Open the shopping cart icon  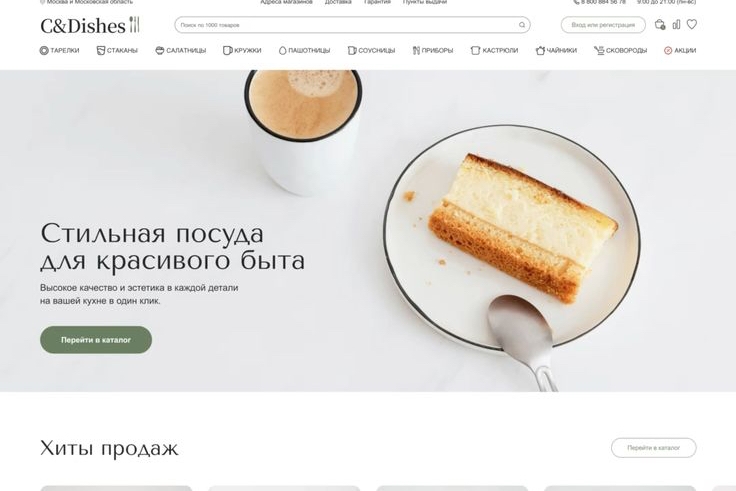point(660,24)
